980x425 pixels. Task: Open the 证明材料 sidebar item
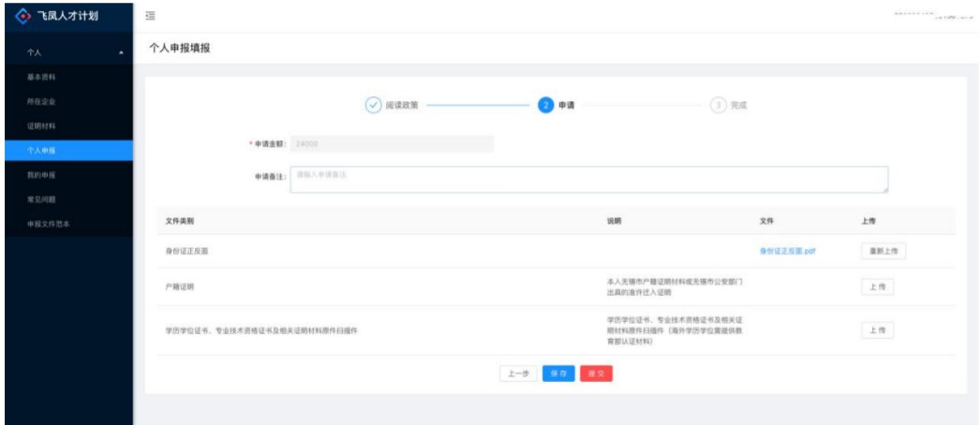(39, 125)
